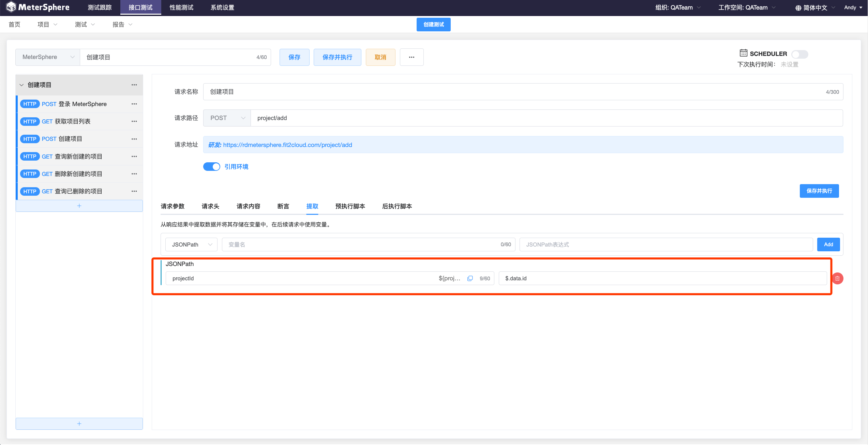
Task: Toggle the 引用环境 switch off
Action: click(x=212, y=167)
